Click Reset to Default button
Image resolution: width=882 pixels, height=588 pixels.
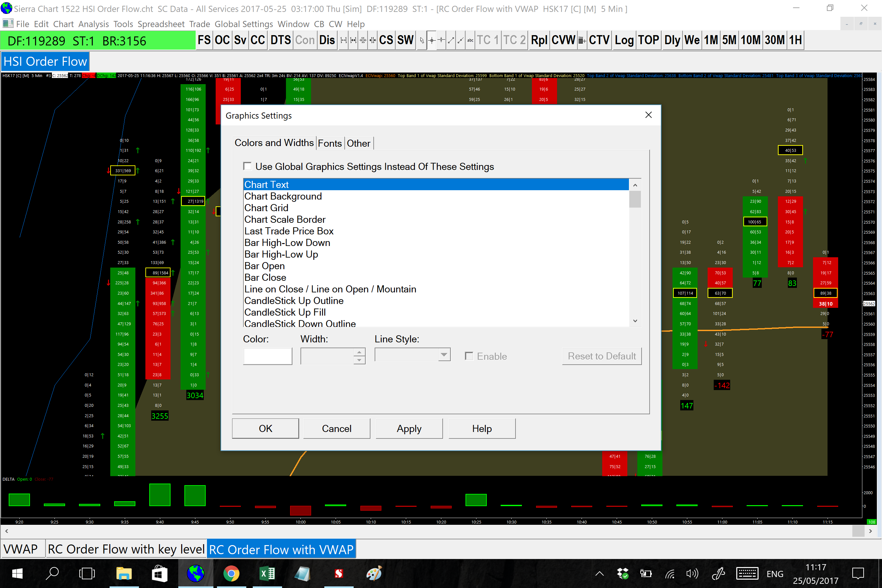pos(602,356)
